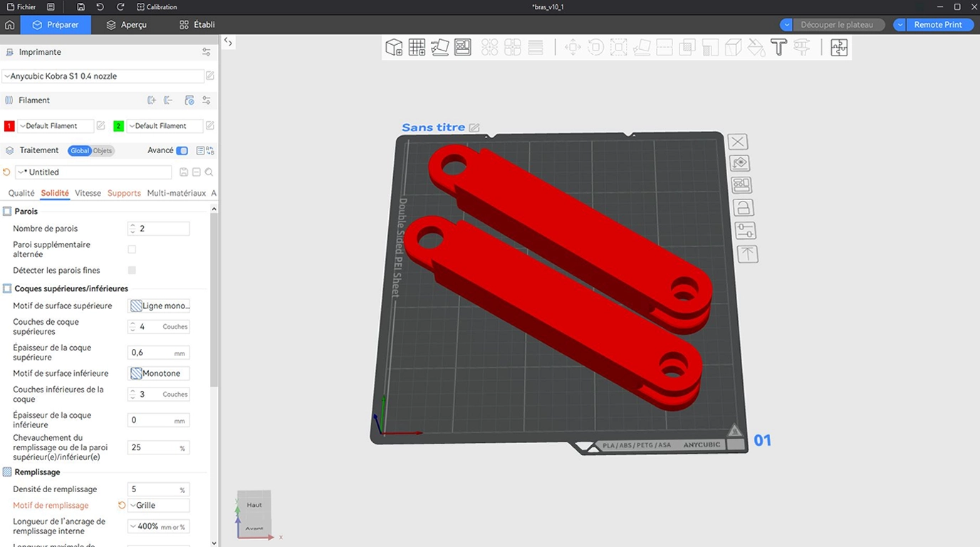
Task: Open plate 01 settings sliders icon
Action: tap(745, 231)
